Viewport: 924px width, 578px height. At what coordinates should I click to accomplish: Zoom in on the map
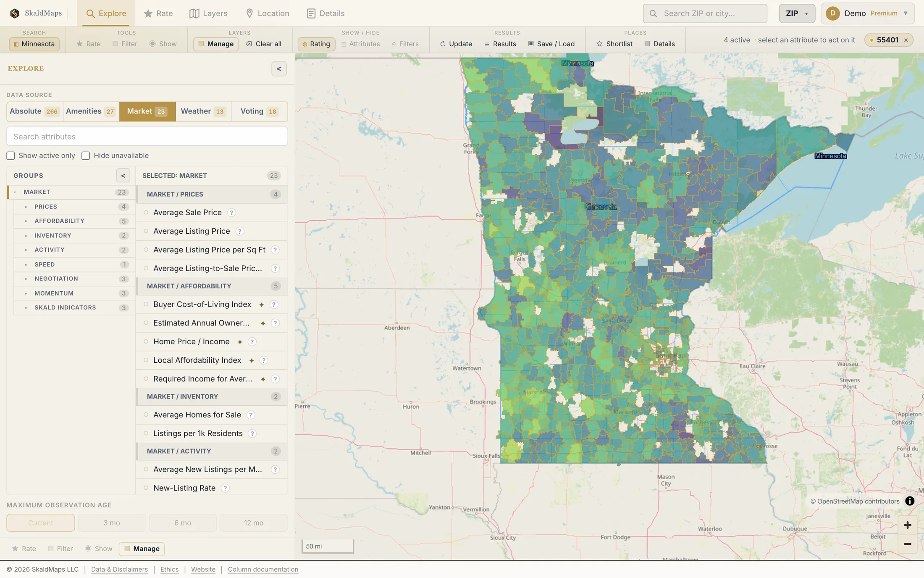pyautogui.click(x=907, y=525)
